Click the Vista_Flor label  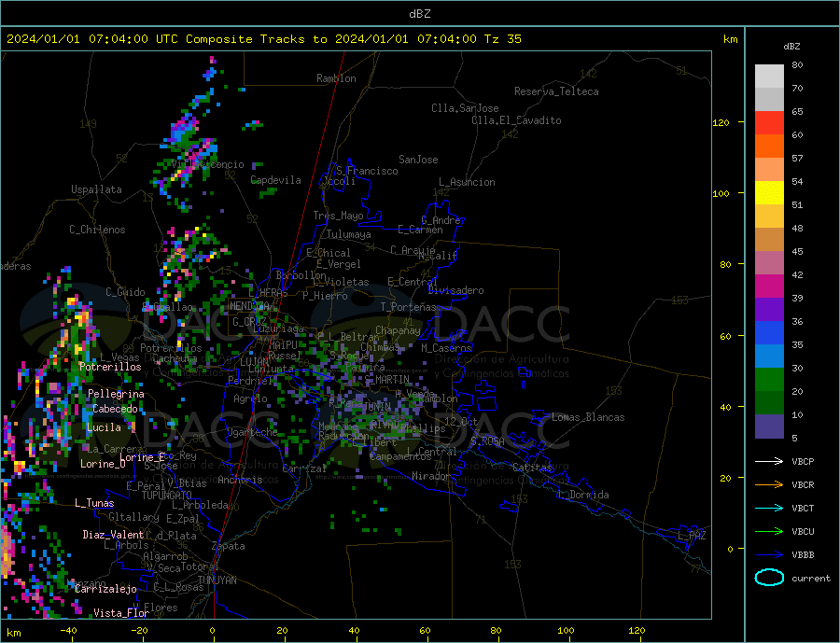121,613
